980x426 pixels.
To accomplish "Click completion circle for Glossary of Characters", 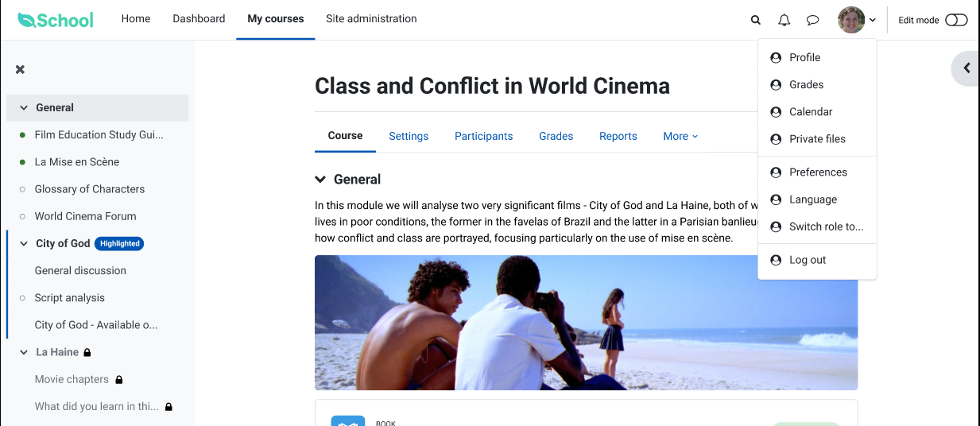I will click(x=22, y=189).
